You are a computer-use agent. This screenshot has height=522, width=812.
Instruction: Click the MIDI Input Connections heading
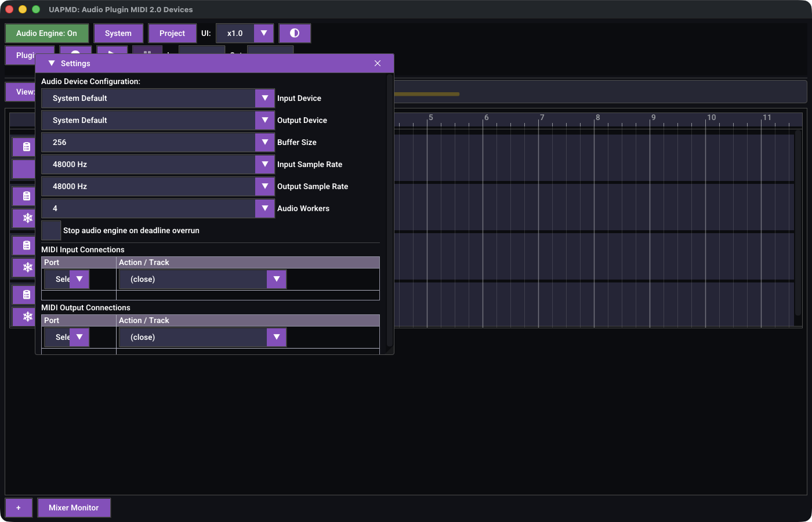(83, 249)
